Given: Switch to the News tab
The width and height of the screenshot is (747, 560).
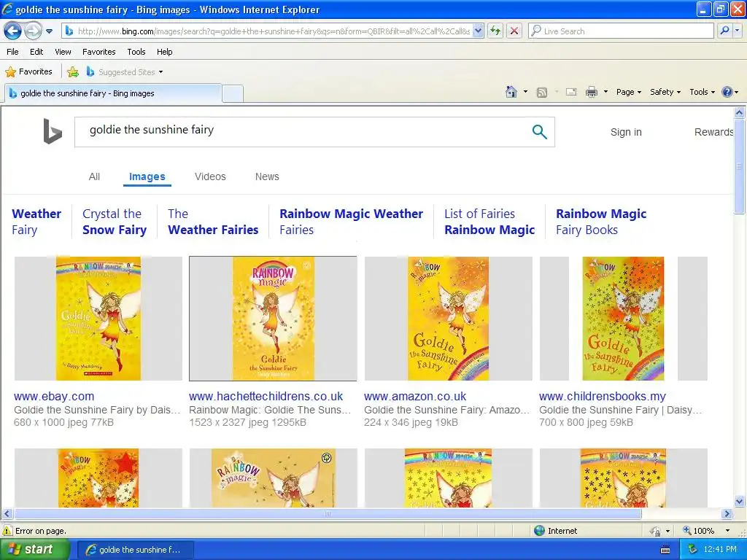Looking at the screenshot, I should 267,176.
